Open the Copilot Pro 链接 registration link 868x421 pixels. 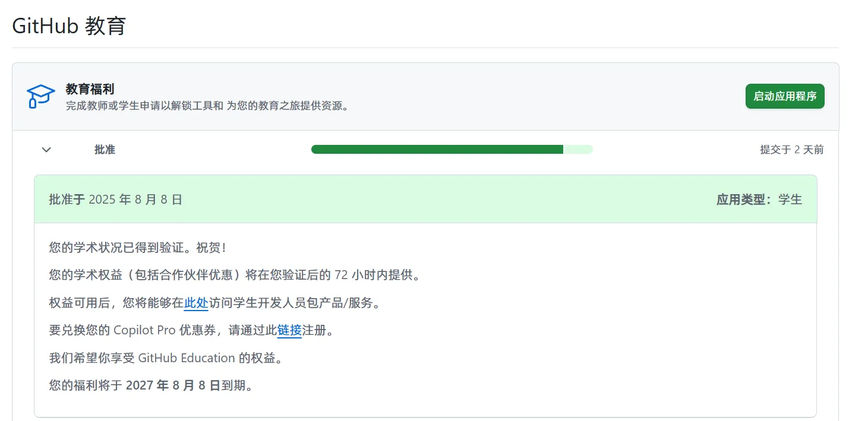pyautogui.click(x=289, y=331)
